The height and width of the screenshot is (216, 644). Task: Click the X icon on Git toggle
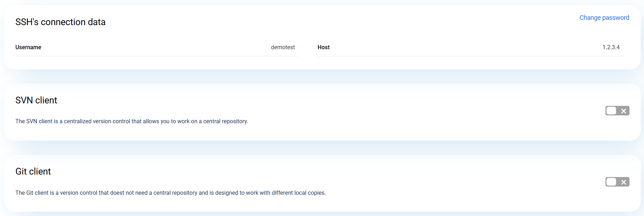click(623, 182)
